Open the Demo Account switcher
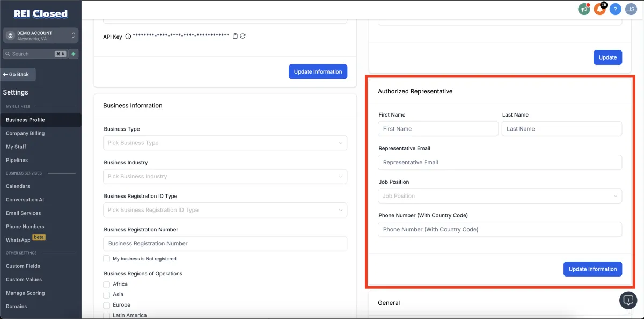 [x=41, y=35]
